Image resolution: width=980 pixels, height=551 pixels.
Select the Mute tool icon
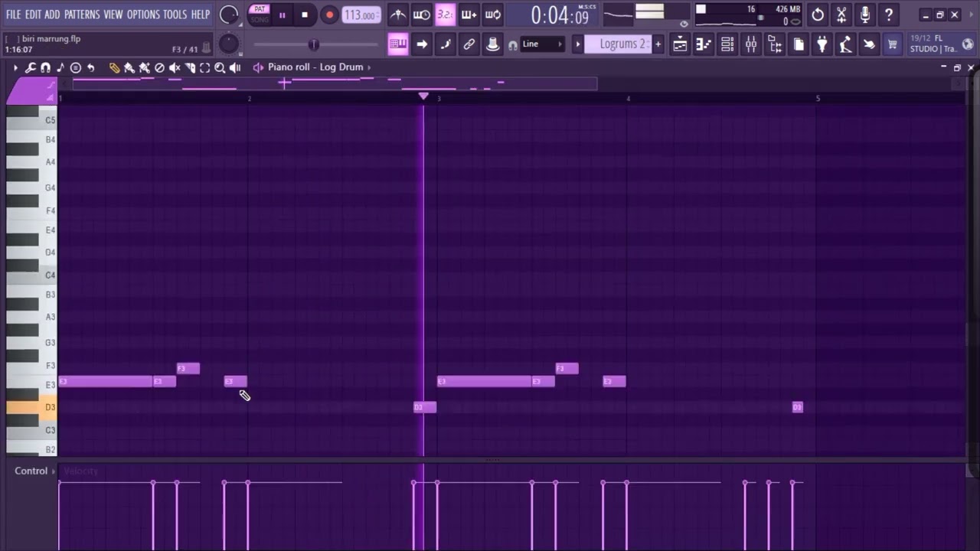coord(175,68)
